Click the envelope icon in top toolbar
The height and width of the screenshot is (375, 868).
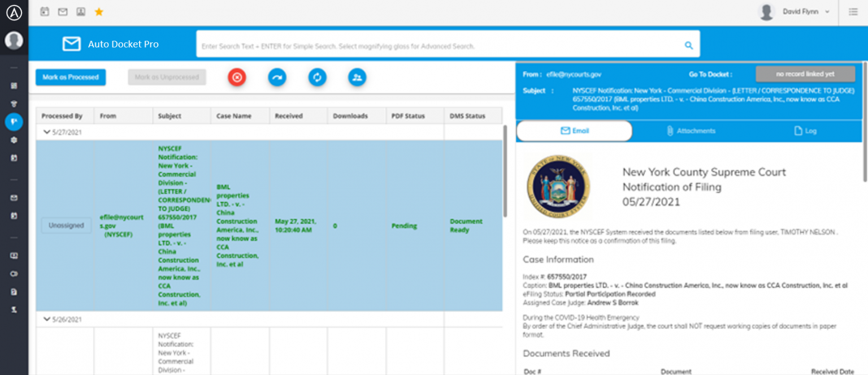point(63,11)
